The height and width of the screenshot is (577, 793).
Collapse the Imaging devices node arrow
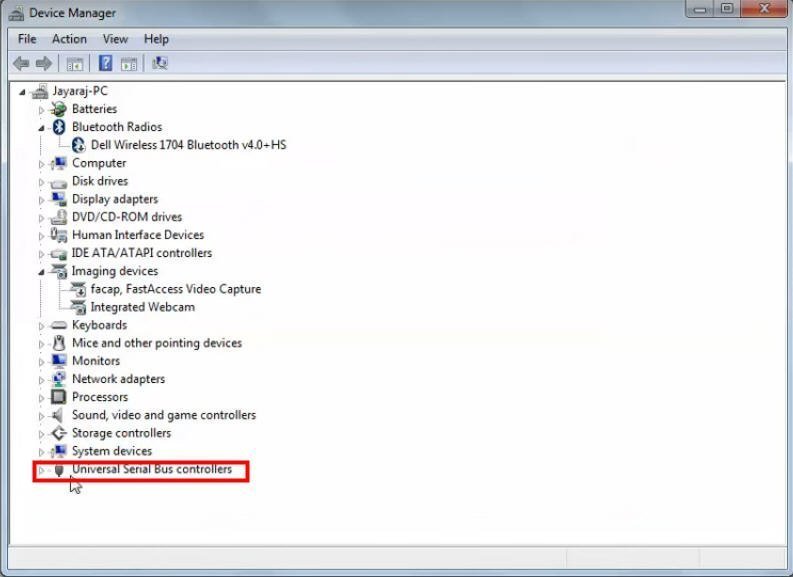click(41, 272)
